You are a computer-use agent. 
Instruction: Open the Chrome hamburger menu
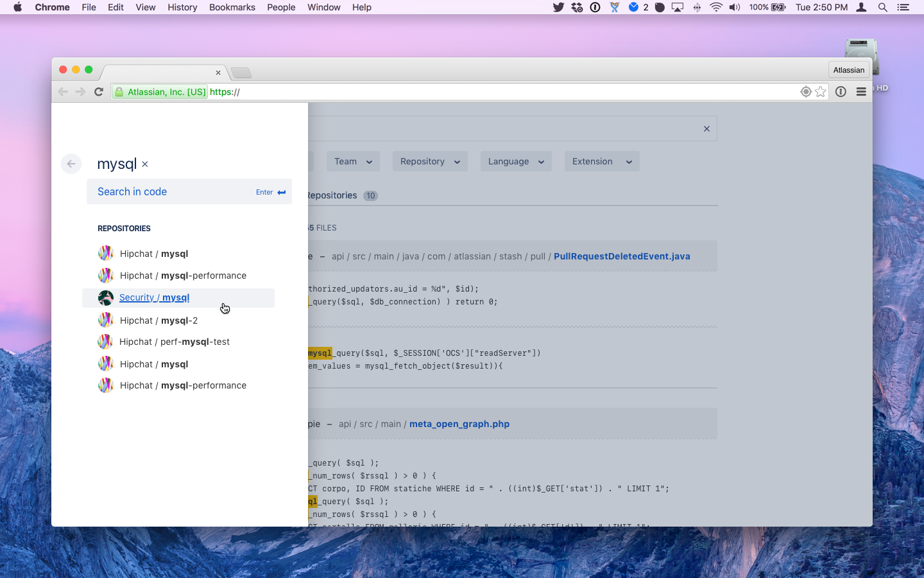pos(861,92)
